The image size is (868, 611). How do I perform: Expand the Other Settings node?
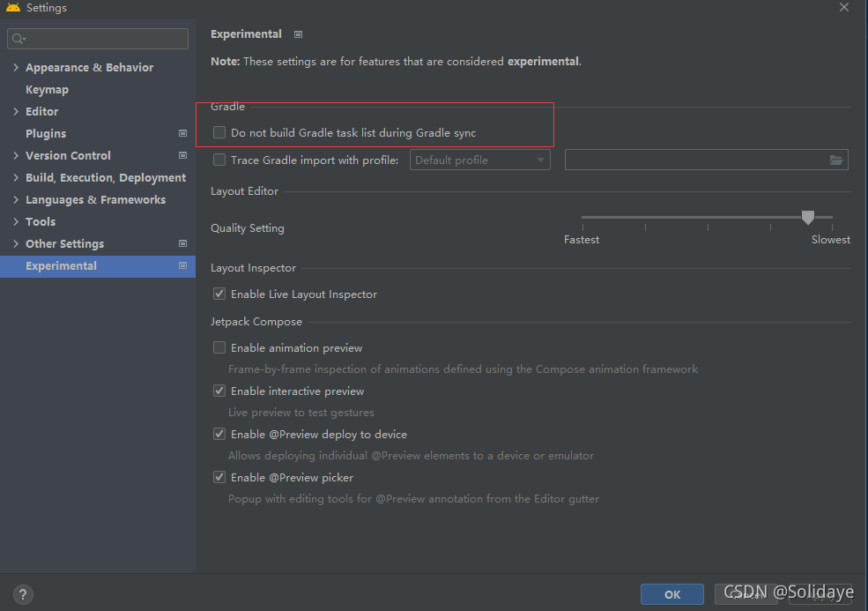(x=16, y=243)
